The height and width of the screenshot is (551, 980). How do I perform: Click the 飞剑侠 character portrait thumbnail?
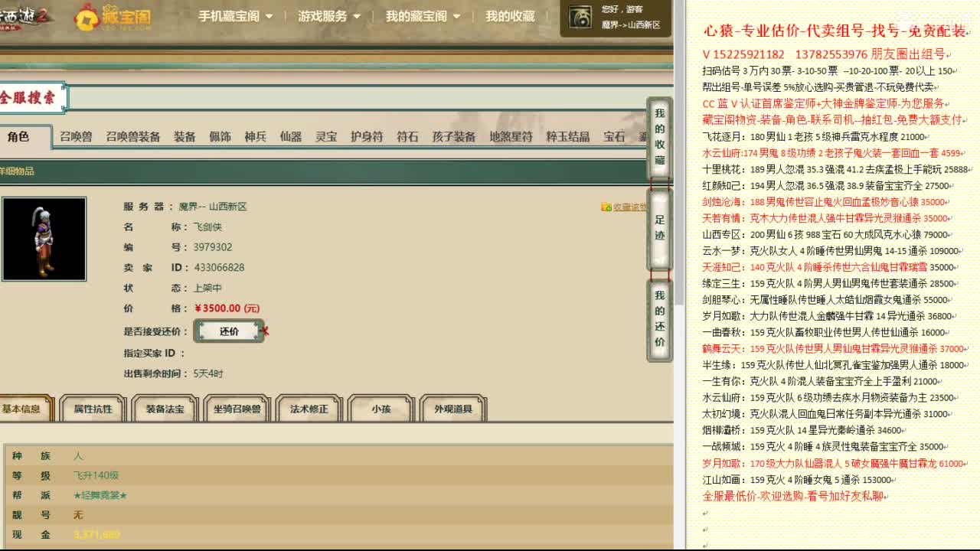pyautogui.click(x=44, y=239)
